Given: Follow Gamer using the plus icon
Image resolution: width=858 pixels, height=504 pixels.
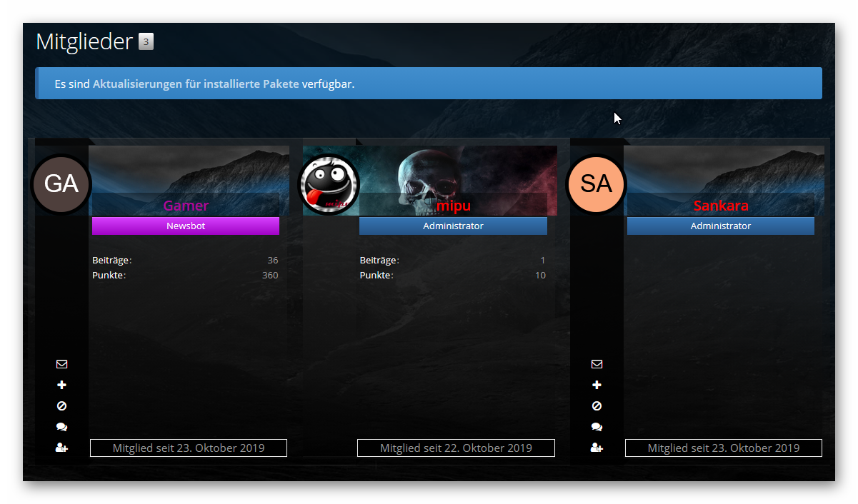Looking at the screenshot, I should [61, 385].
